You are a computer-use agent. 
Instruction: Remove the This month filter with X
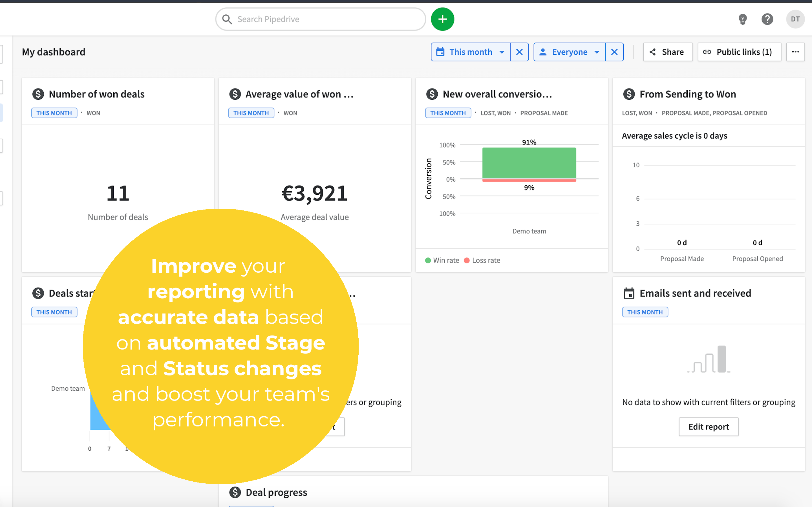pyautogui.click(x=519, y=52)
